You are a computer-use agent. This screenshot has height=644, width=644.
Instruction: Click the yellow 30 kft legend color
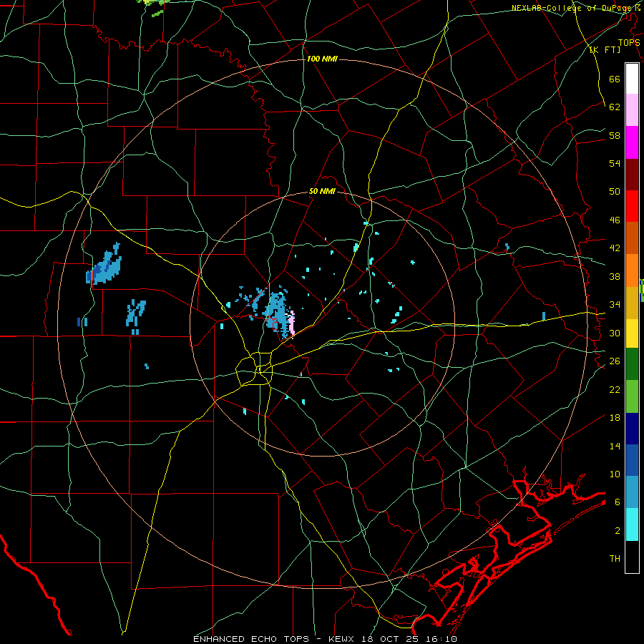pos(632,333)
